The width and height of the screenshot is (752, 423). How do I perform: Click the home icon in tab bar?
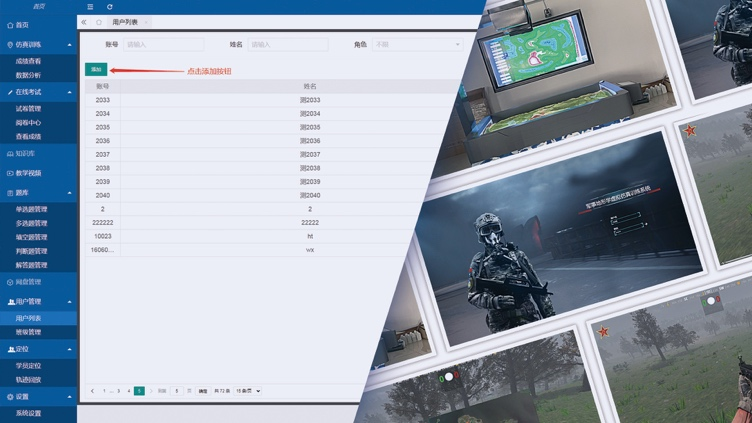coord(98,21)
